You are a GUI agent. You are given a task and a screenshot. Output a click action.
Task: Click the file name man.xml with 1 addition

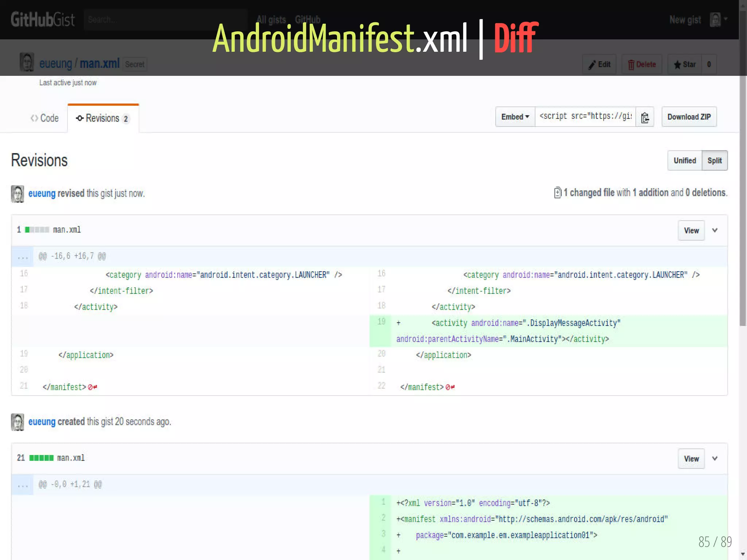67,230
